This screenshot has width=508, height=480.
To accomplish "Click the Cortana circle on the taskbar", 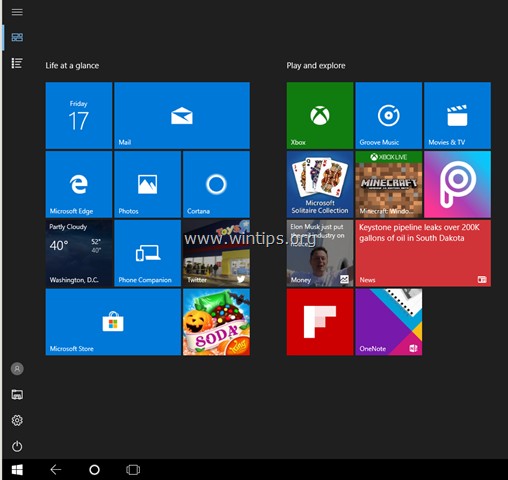I will [94, 470].
